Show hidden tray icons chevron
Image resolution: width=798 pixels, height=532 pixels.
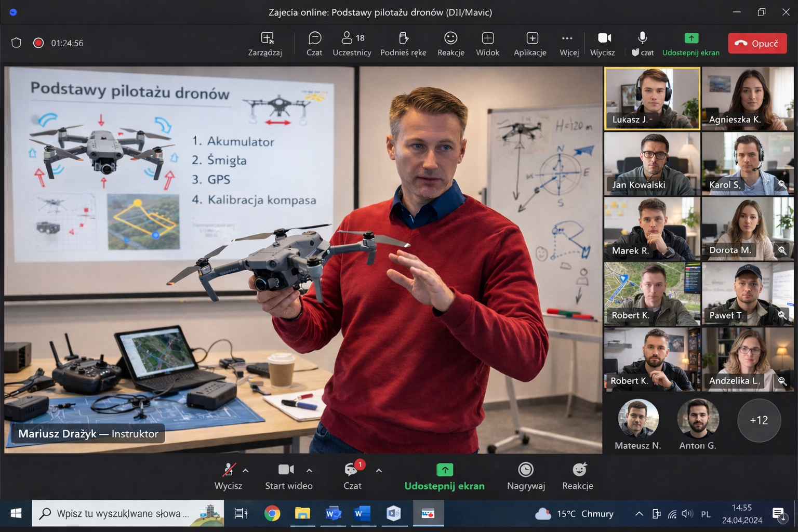[x=639, y=514]
